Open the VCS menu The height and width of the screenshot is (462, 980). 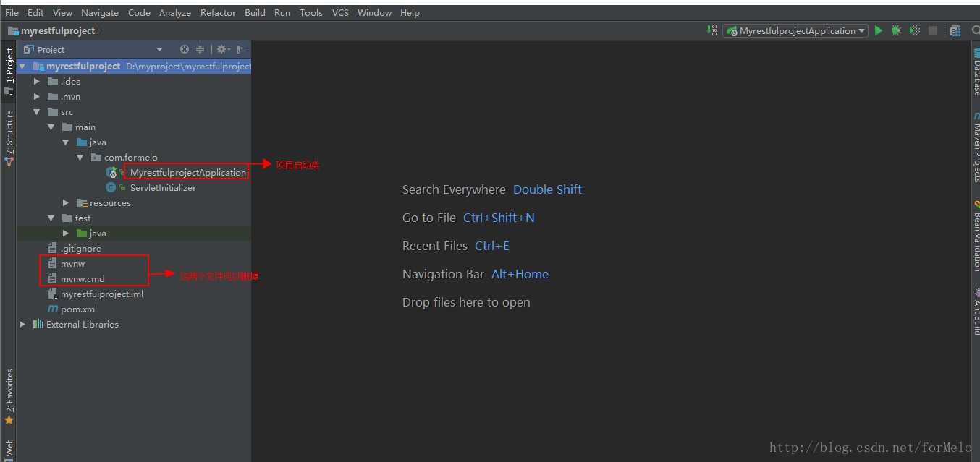(x=340, y=12)
